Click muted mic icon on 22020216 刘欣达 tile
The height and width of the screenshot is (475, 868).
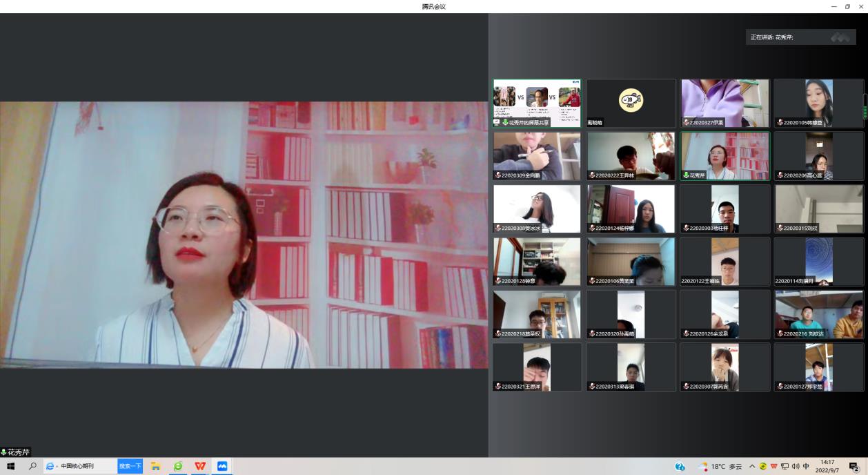point(780,334)
